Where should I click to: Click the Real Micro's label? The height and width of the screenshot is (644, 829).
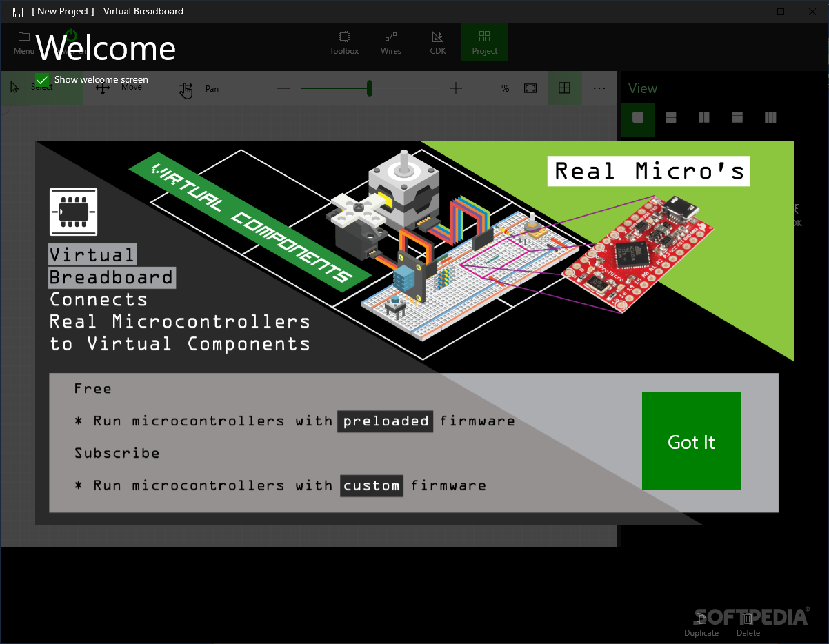(649, 171)
